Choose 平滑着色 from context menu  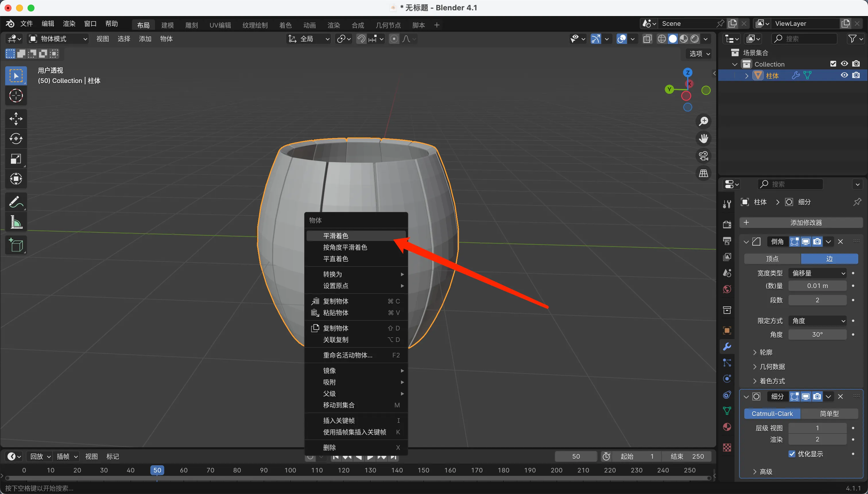point(335,236)
